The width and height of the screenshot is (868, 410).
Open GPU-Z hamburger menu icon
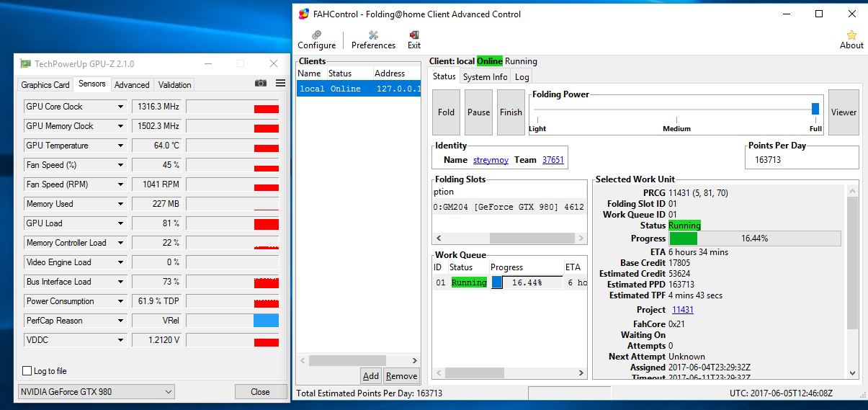tap(280, 84)
